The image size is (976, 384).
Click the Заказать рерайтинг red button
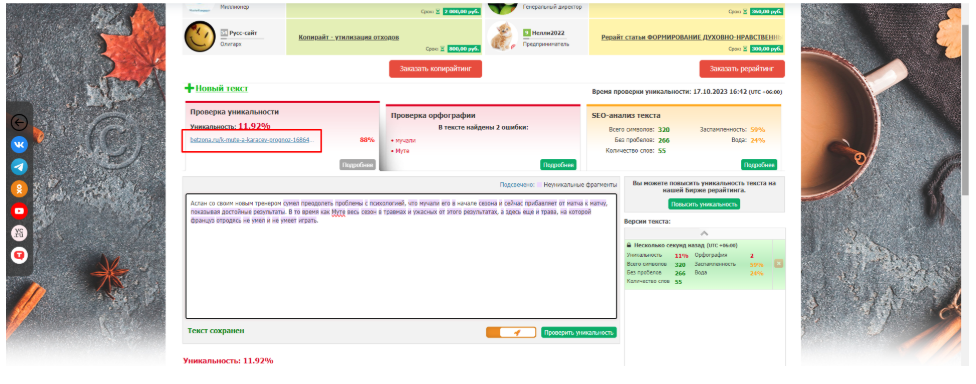point(741,69)
